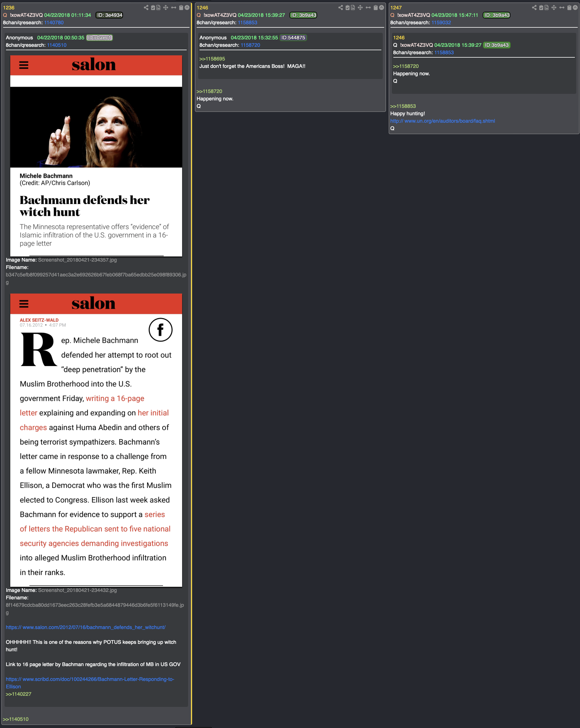Follow reply reference >>1140227
The width and height of the screenshot is (580, 728).
click(x=19, y=694)
